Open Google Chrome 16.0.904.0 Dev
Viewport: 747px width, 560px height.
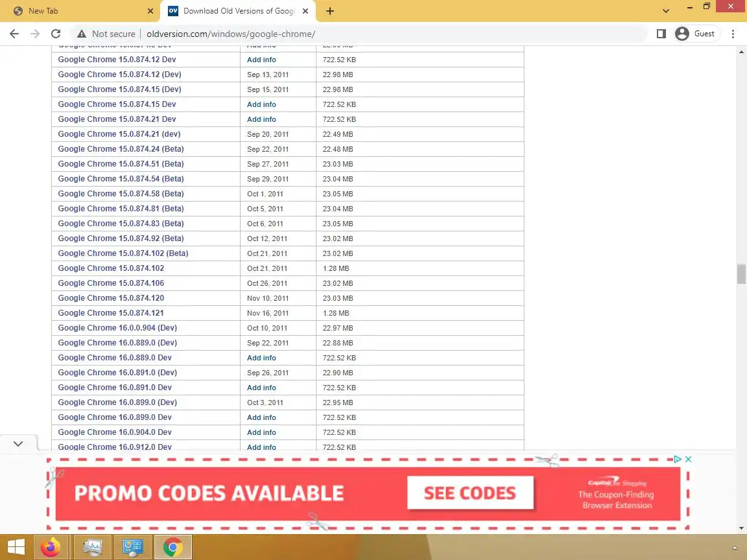pos(115,432)
